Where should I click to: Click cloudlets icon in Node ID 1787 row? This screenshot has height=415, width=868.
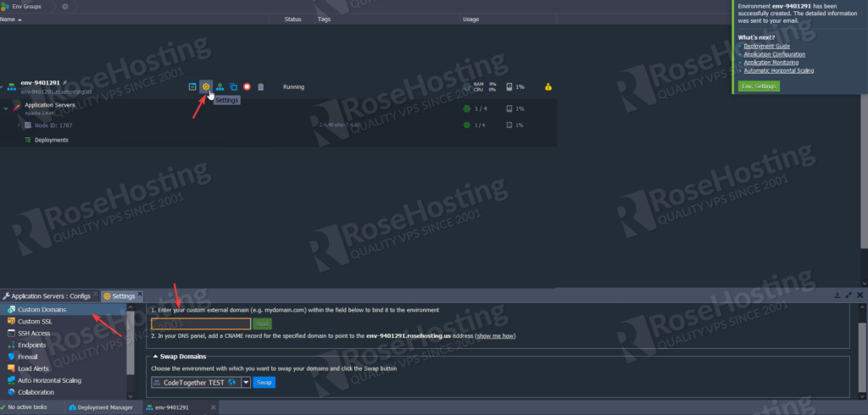(x=467, y=125)
